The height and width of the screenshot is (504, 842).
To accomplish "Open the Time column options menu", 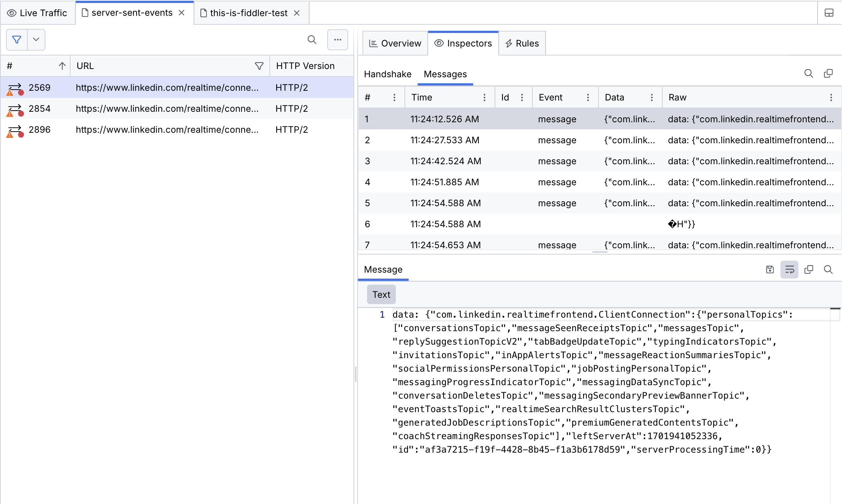I will [484, 97].
